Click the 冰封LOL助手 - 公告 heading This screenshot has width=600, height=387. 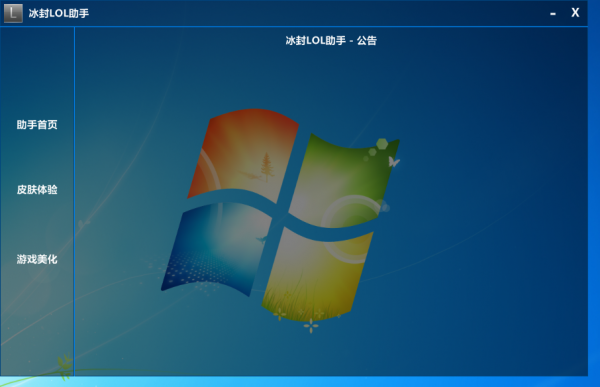tap(331, 41)
